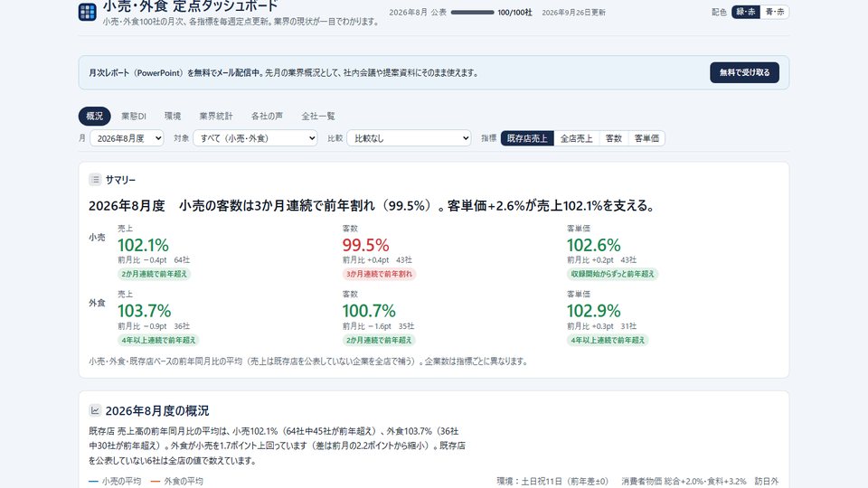Screen dimensions: 868x488
Task: Open the month dropdown 2026年8月度
Action: [x=127, y=138]
